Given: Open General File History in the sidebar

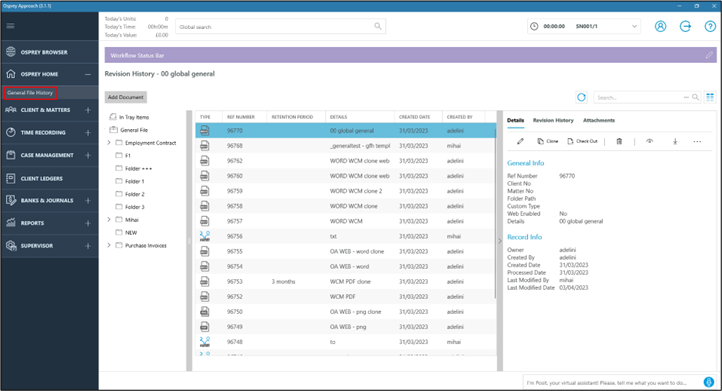Looking at the screenshot, I should click(x=30, y=93).
